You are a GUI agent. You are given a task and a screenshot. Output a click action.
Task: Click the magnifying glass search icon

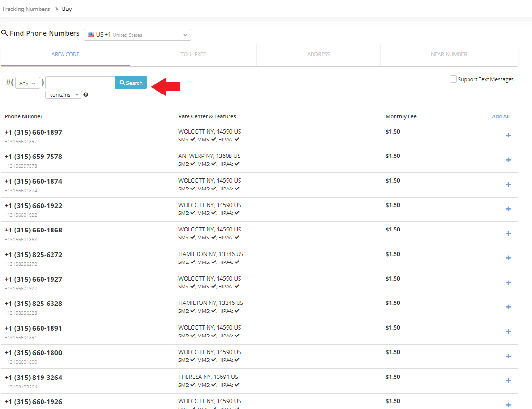click(x=123, y=82)
